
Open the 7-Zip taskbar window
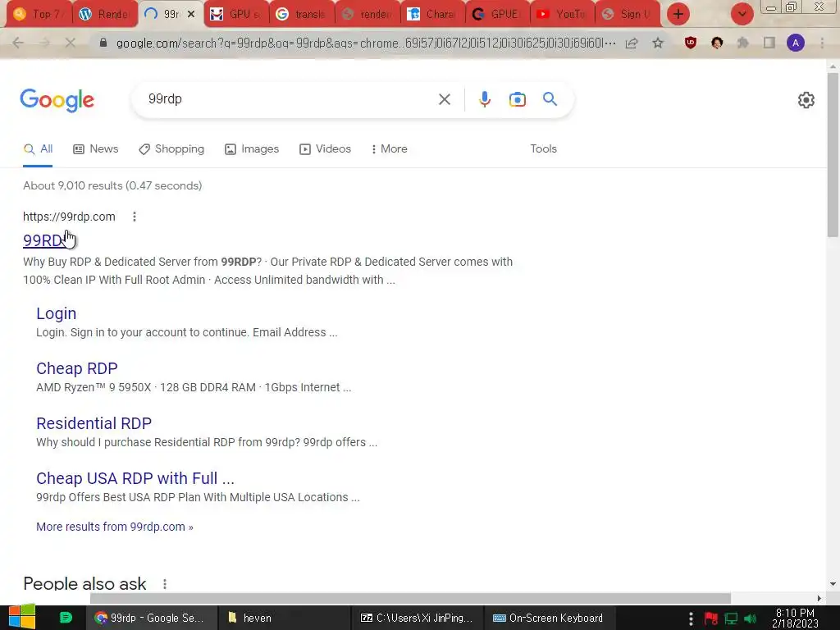click(417, 618)
